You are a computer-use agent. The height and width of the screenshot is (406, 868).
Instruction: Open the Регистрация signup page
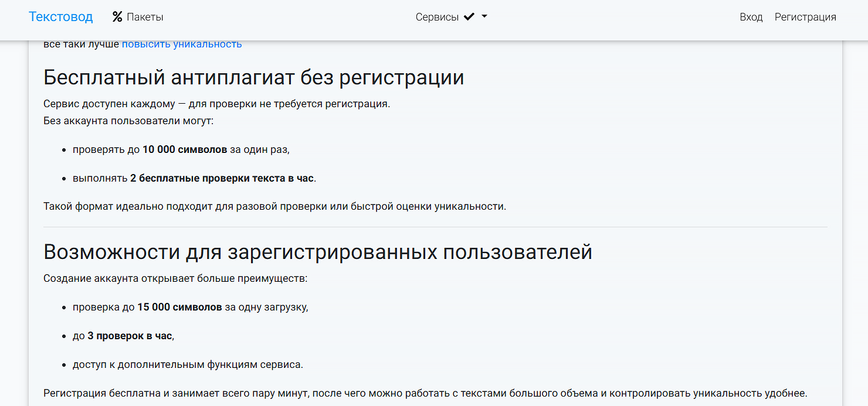coord(805,16)
